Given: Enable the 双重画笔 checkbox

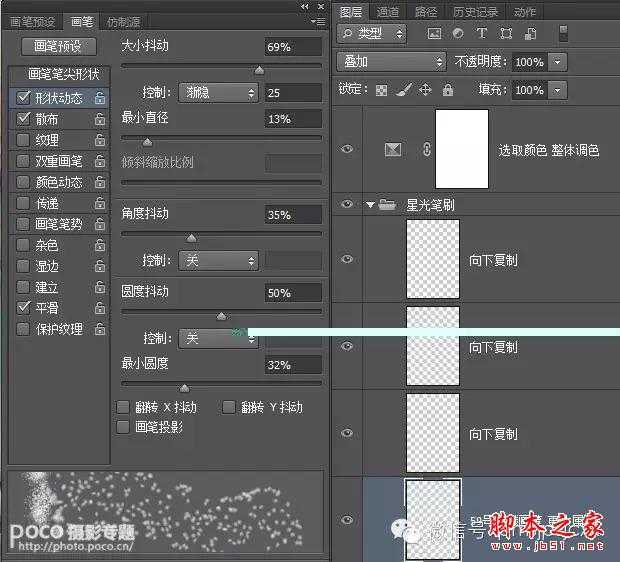Looking at the screenshot, I should point(23,161).
